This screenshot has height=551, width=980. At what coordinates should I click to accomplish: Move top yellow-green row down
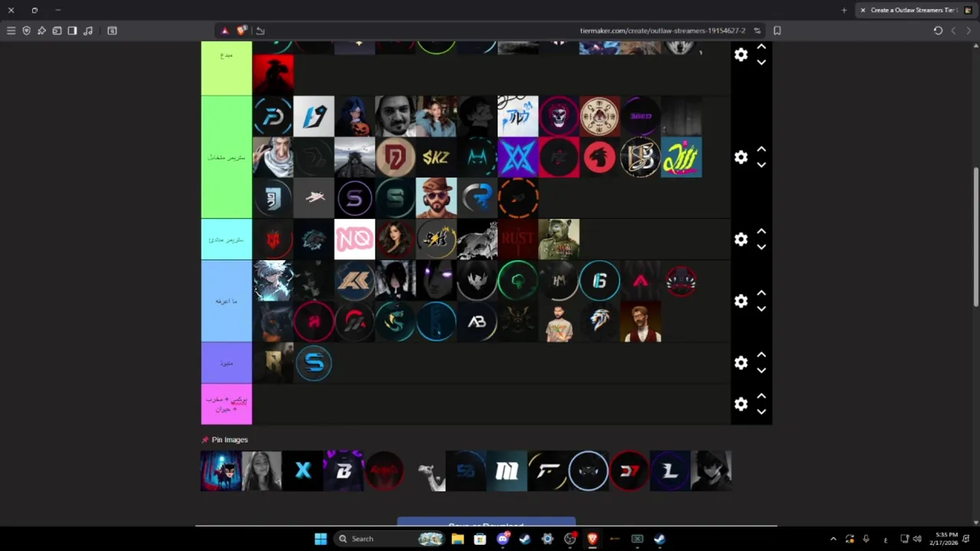coord(761,62)
